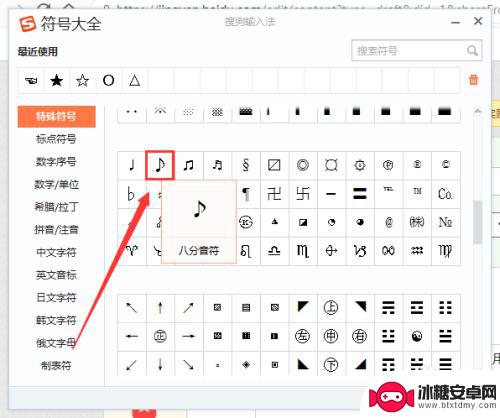500x418 pixels.
Task: Pick the triangle from recent symbols
Action: pyautogui.click(x=135, y=80)
